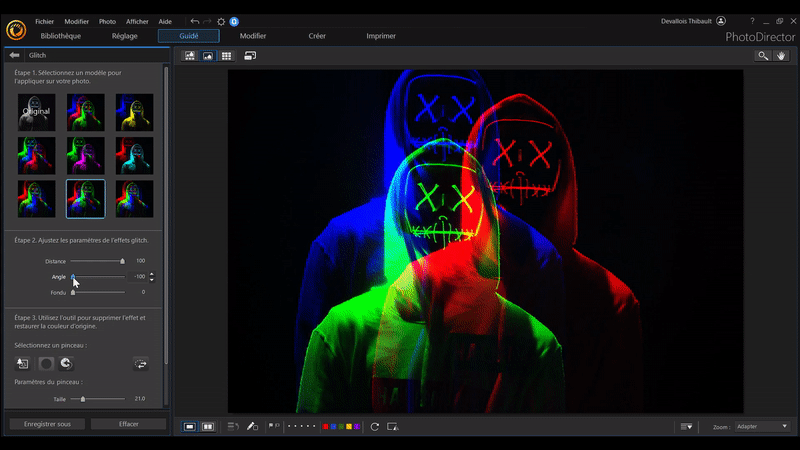Expand the Zoom Adapter dropdown
The height and width of the screenshot is (450, 800).
[762, 427]
